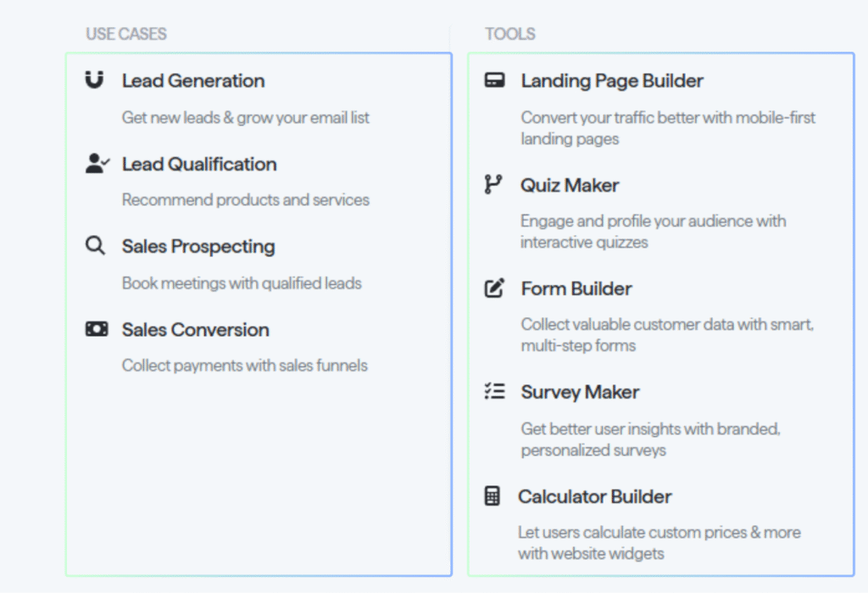Open the Lead Generation use case
Image resolution: width=868 pixels, height=593 pixels.
(193, 81)
